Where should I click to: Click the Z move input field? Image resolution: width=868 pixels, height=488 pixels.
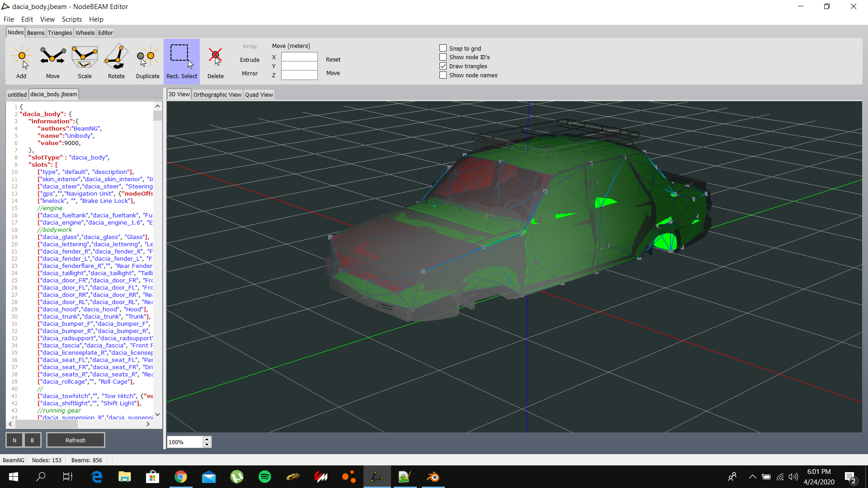click(299, 75)
